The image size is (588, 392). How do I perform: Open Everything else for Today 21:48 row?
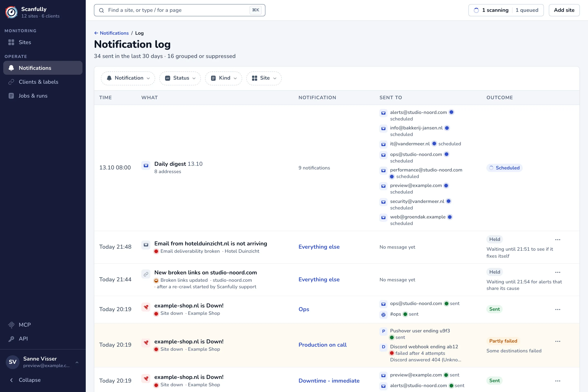coord(319,247)
